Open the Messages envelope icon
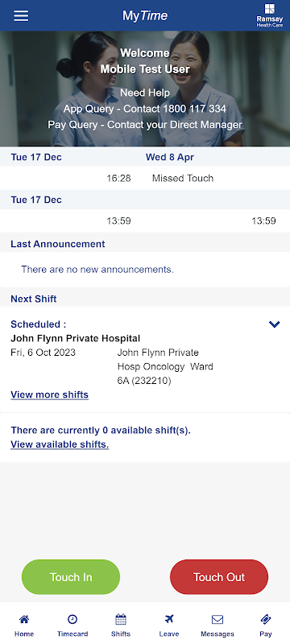This screenshot has height=644, width=290. 217,619
